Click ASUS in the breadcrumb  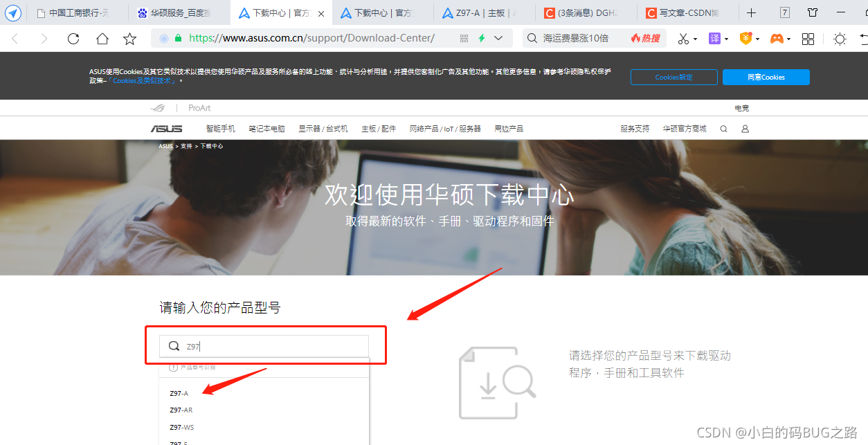coord(166,146)
